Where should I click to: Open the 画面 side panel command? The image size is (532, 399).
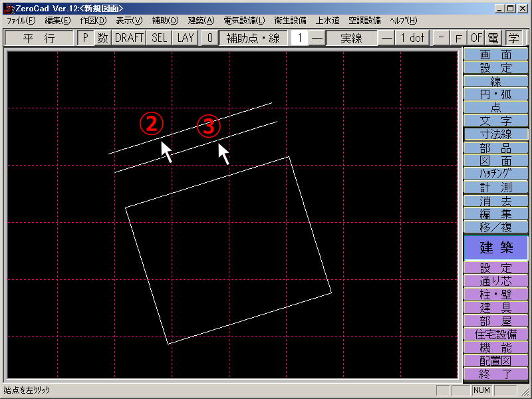(x=495, y=55)
